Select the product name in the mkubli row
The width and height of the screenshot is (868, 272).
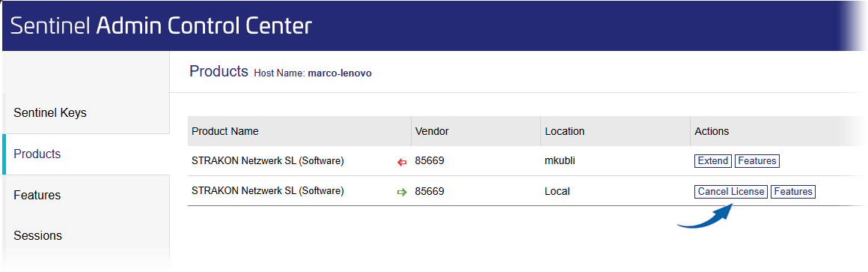click(x=268, y=161)
